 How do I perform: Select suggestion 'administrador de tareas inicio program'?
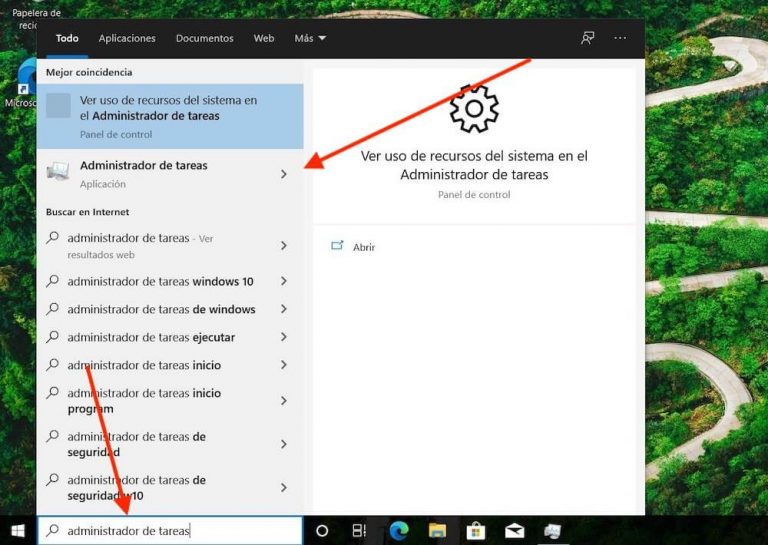point(170,401)
